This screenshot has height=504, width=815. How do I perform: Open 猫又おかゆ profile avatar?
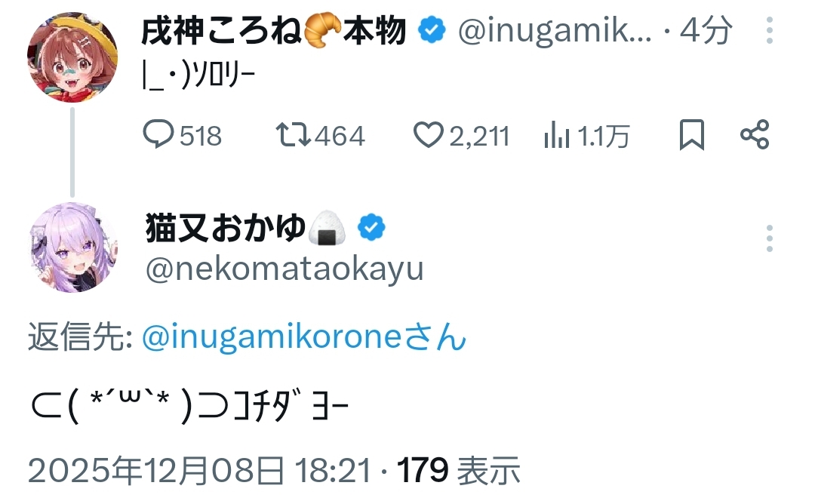73,247
